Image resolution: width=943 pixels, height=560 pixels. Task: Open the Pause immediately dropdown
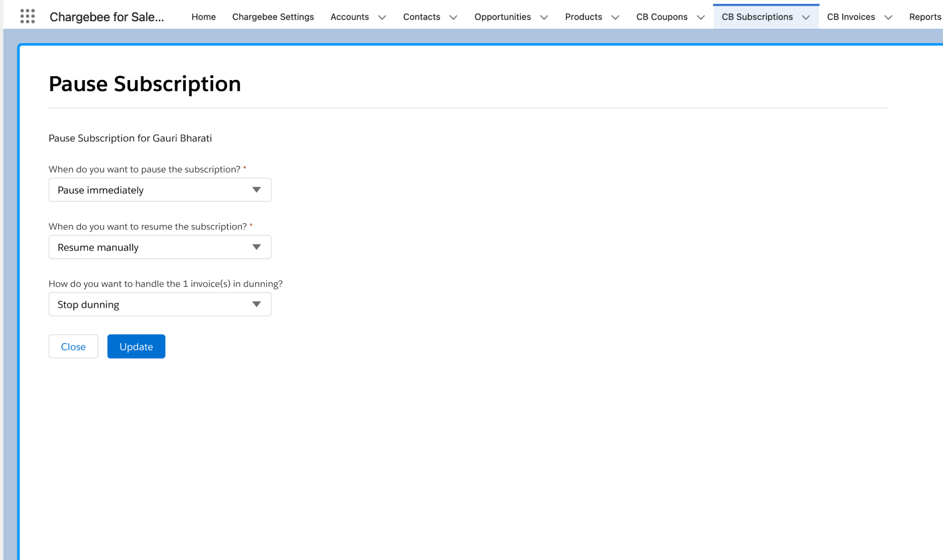click(159, 190)
